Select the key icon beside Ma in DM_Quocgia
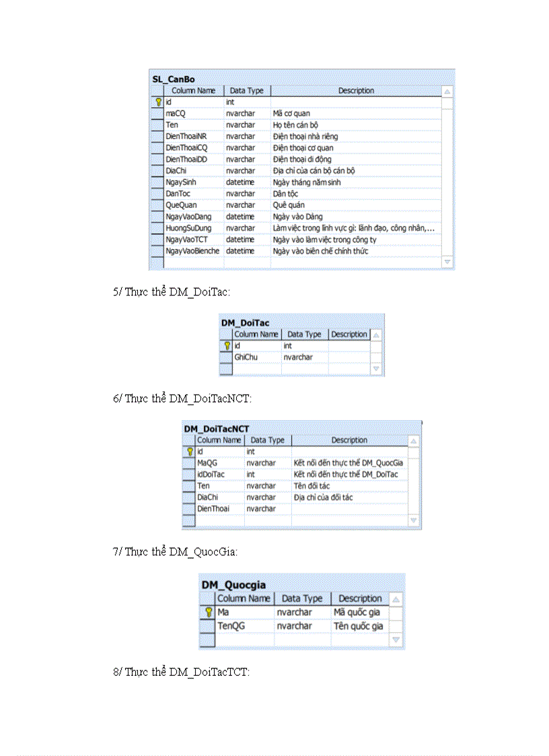Viewport: 549px width, 756px height. pyautogui.click(x=209, y=613)
